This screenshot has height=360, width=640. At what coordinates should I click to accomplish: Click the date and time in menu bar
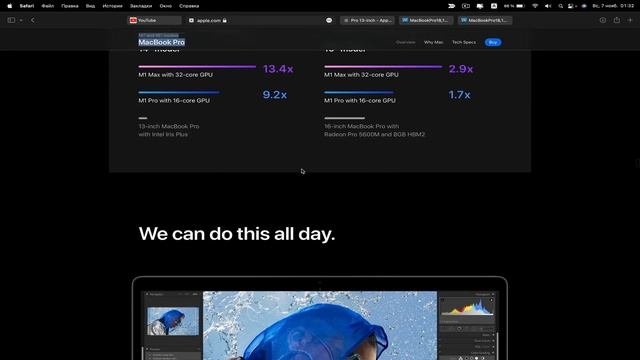(x=613, y=6)
